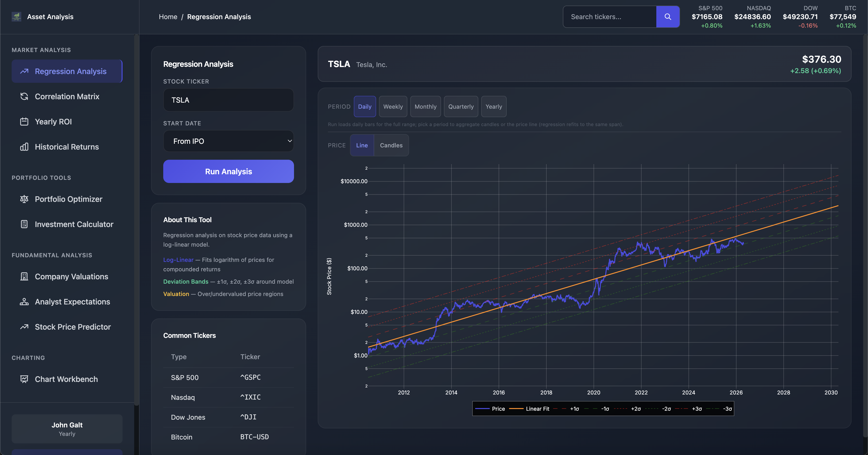
Task: Click the S&P 500 index quote
Action: [707, 16]
